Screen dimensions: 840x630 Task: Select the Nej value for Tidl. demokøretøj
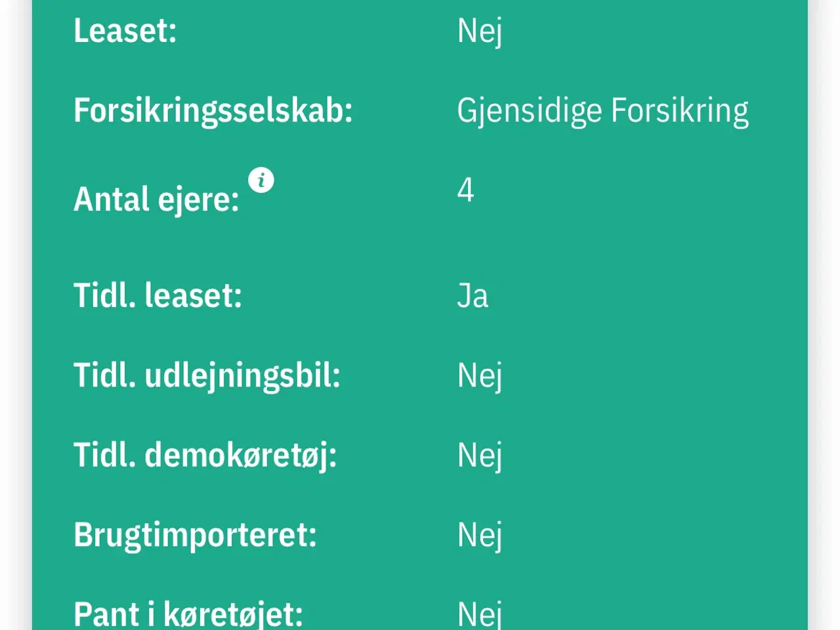click(480, 455)
